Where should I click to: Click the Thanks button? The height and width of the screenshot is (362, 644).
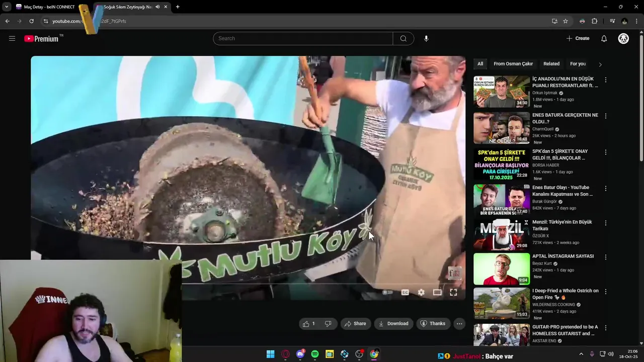433,324
